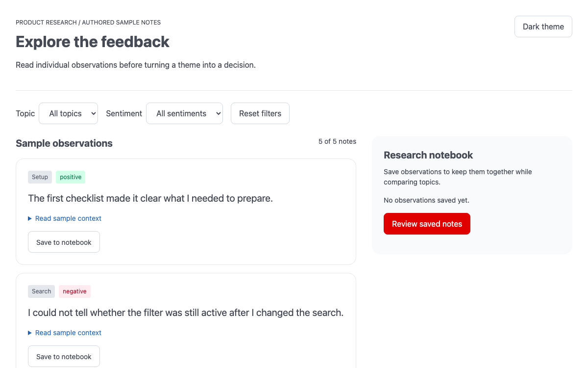This screenshot has width=588, height=368.
Task: Click the positive sentiment tag
Action: click(x=71, y=177)
